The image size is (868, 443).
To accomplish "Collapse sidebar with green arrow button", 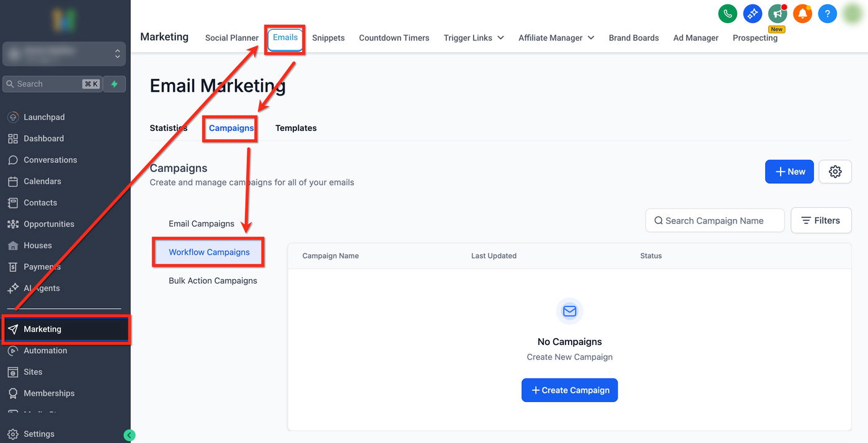I will pos(129,435).
